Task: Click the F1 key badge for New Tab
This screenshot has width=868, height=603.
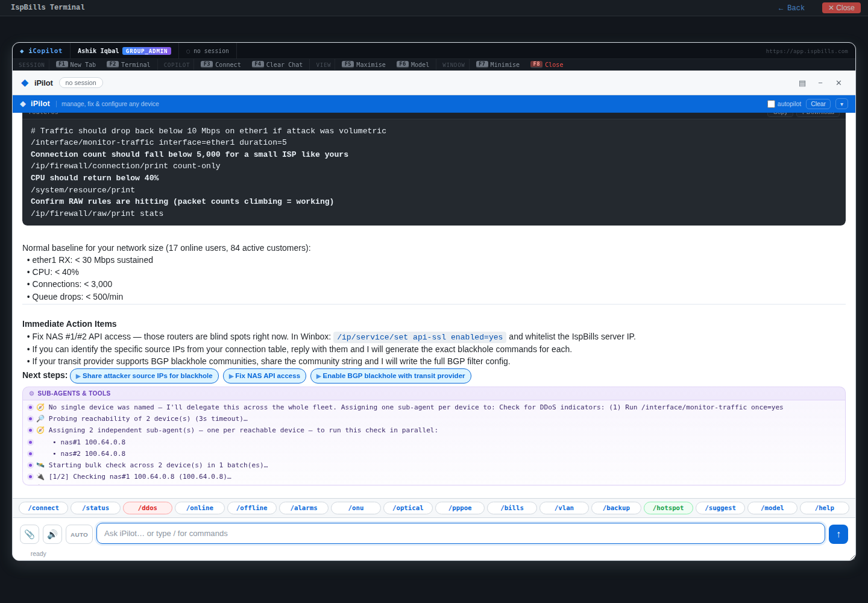Action: click(62, 65)
